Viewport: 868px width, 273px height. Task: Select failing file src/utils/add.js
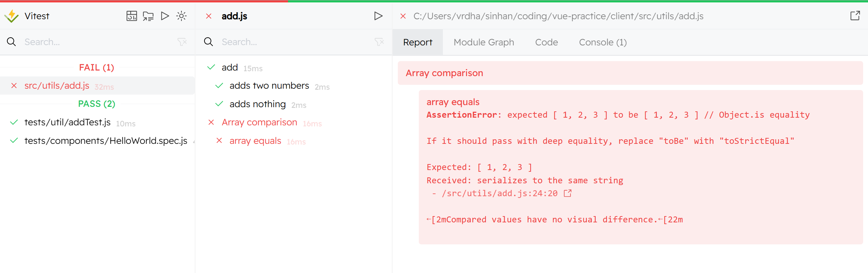tap(97, 86)
